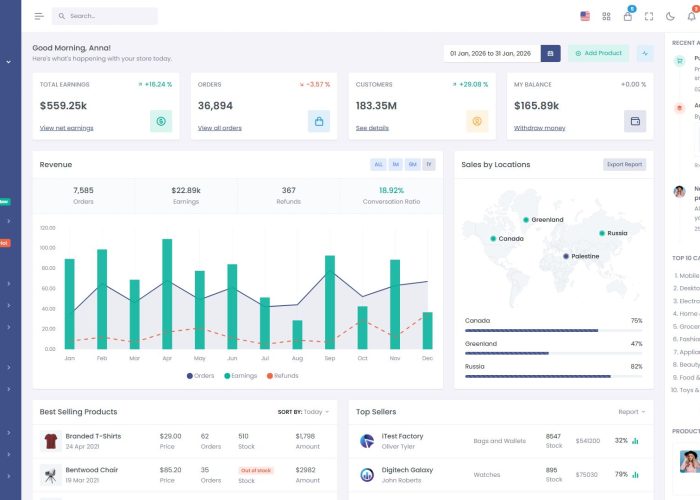Open the Digitech Galaxy seller name

(407, 470)
